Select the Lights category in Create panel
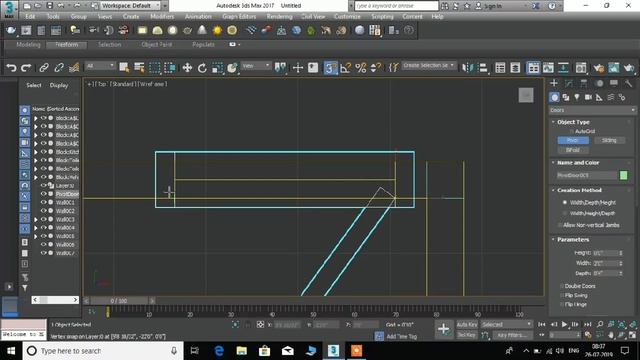Image resolution: width=640 pixels, height=360 pixels. point(577,97)
